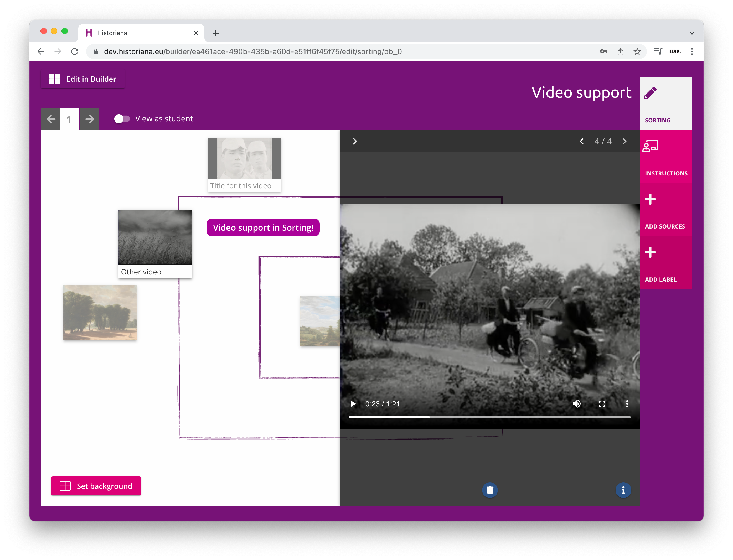
Task: Bookmark the page with the star icon
Action: tap(637, 52)
